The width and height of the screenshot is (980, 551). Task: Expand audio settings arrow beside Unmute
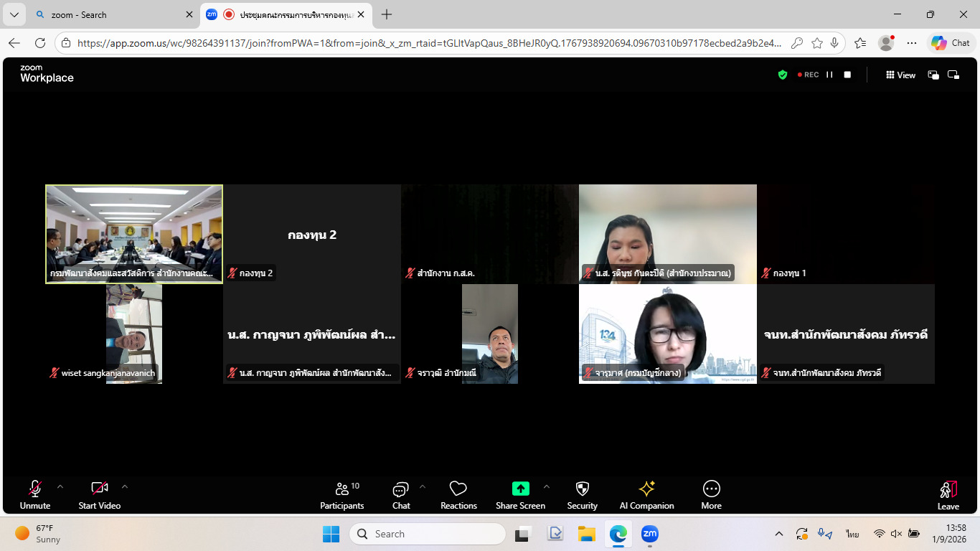(60, 486)
